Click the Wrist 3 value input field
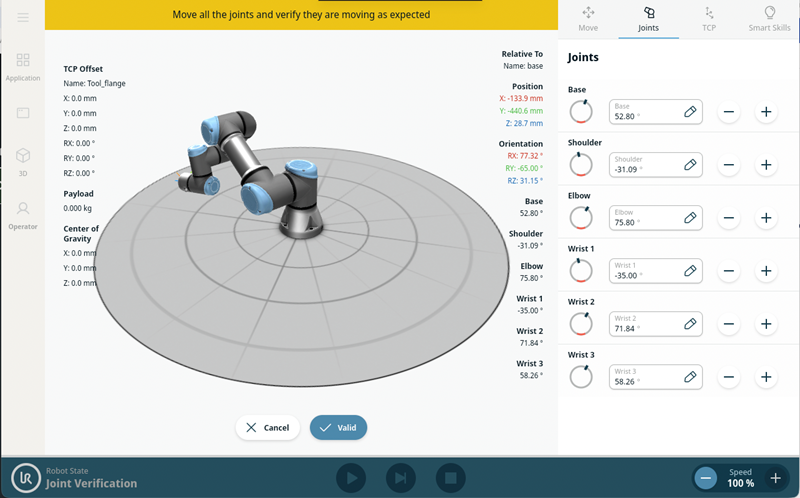Viewport: 800px width, 498px height. pyautogui.click(x=645, y=377)
